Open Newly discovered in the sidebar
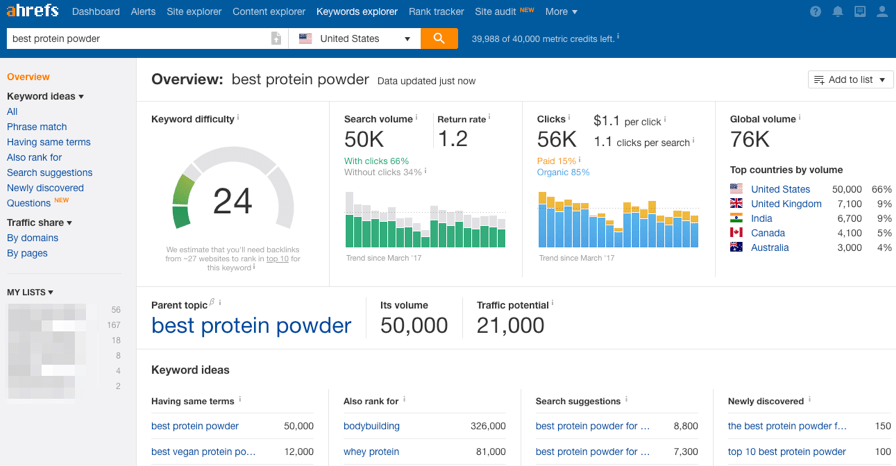Viewport: 896px width, 466px height. point(45,188)
